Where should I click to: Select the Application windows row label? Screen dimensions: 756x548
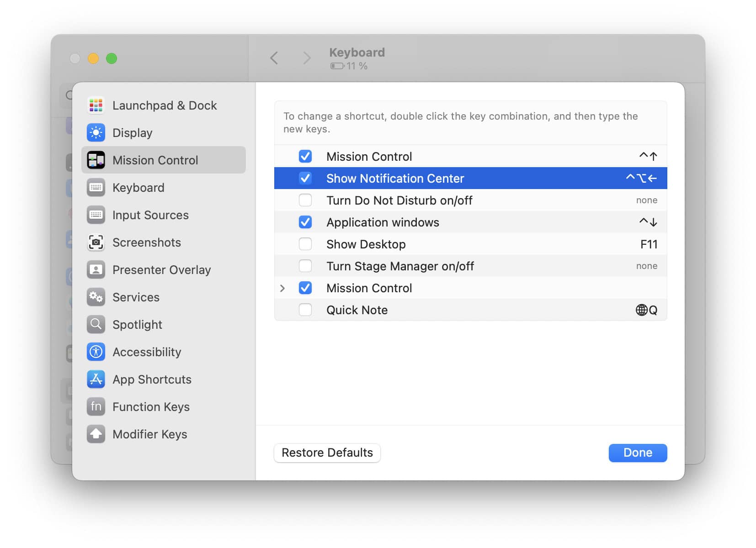click(x=383, y=222)
